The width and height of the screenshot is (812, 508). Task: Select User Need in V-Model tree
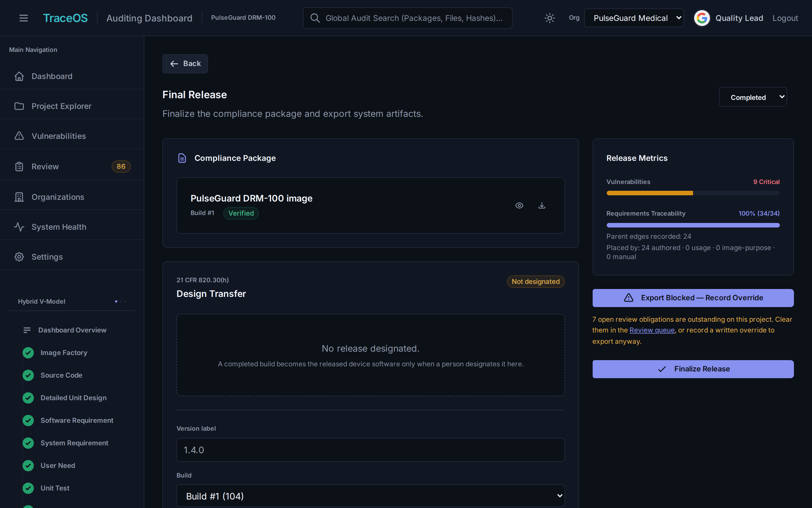58,466
